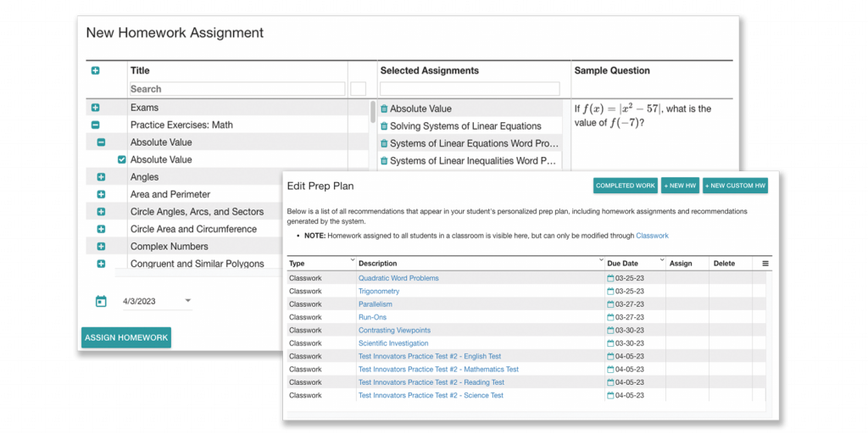Click the Title search input field
Viewport: 868px width, 434px height.
click(x=236, y=89)
